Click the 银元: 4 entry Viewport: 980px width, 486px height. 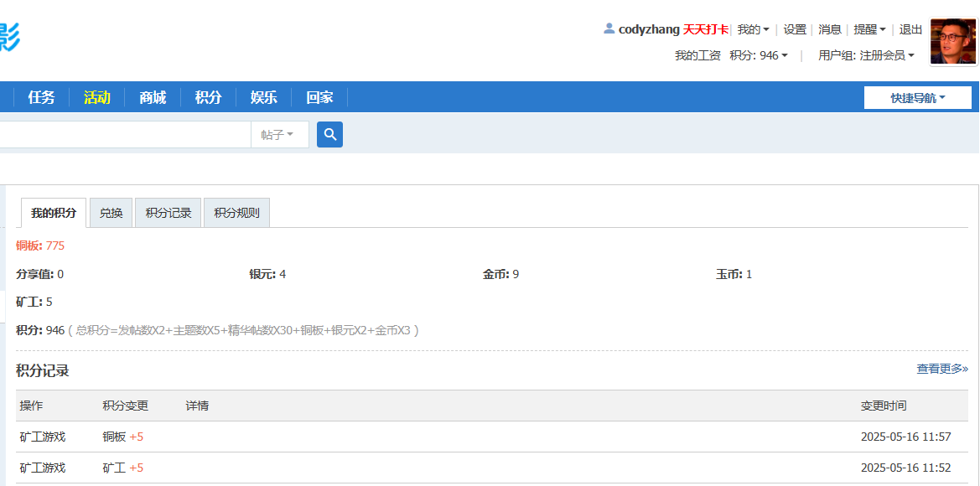(267, 274)
